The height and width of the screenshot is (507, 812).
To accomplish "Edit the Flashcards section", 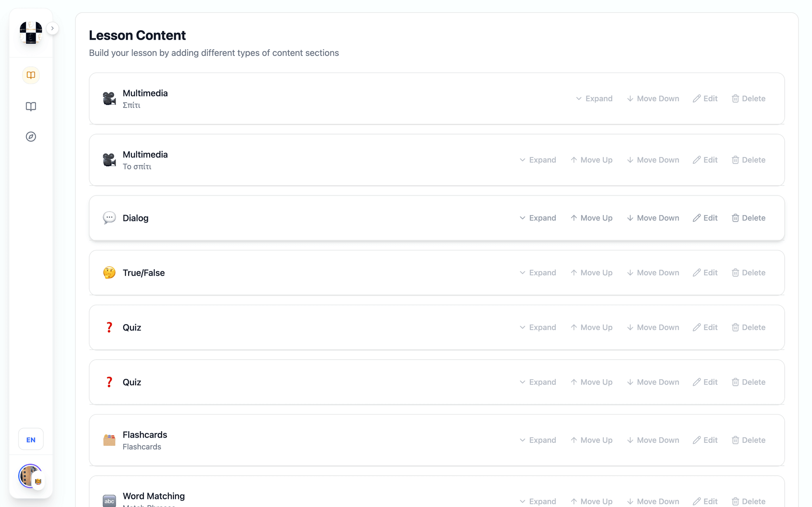I will point(705,440).
